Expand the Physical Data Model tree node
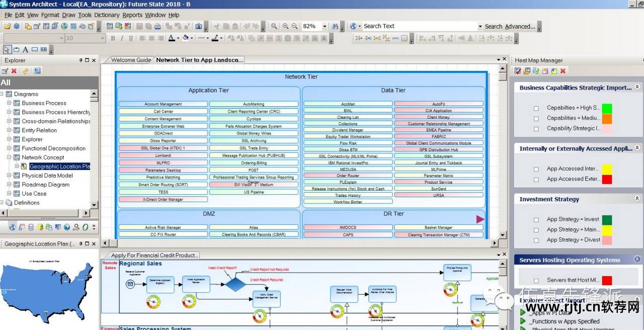644x330 pixels. point(9,176)
